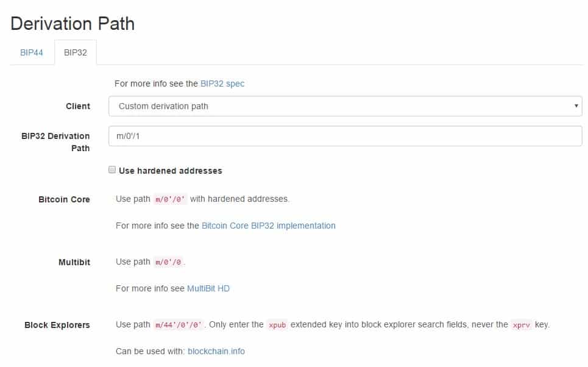The image size is (588, 367).
Task: Click the Block Explorers section label
Action: point(57,325)
